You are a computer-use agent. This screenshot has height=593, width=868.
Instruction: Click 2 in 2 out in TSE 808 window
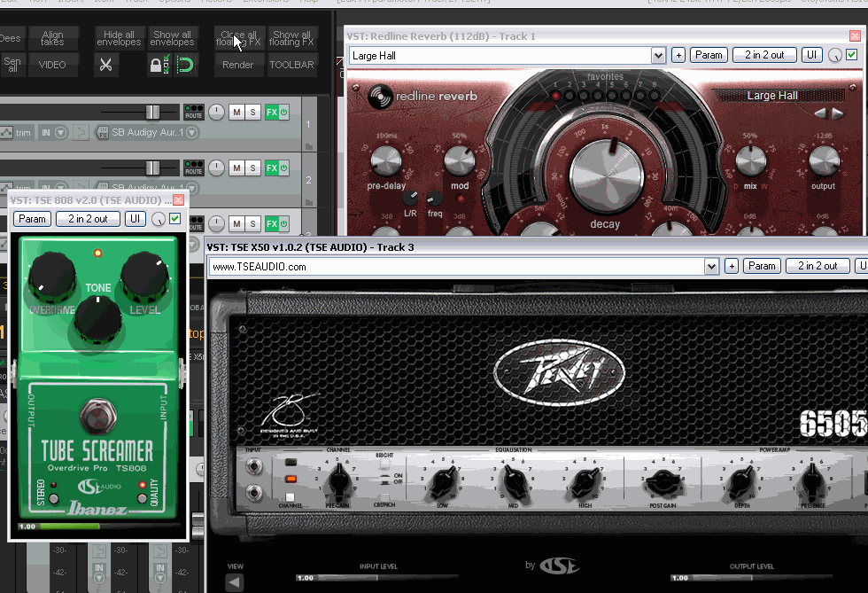coord(88,219)
